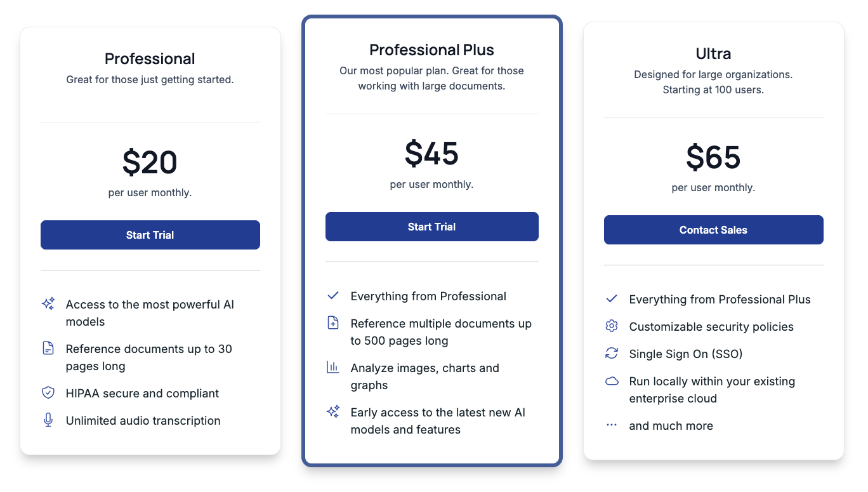Click shield icon next to HIPAA secure
The image size is (868, 492).
tap(48, 393)
